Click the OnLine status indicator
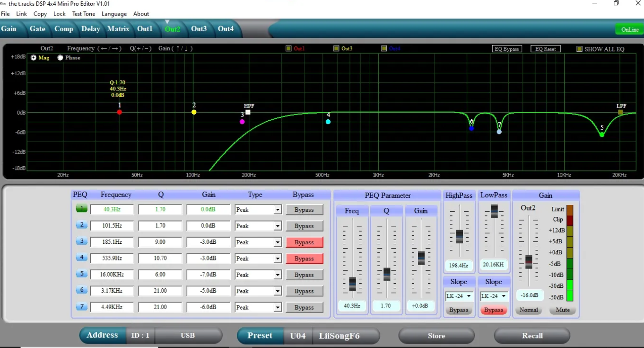644x348 pixels. click(x=630, y=29)
